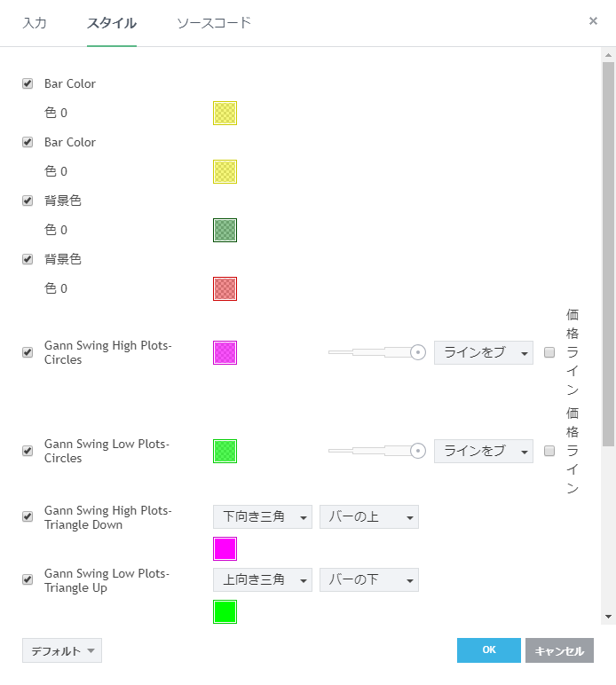The height and width of the screenshot is (685, 616).
Task: Uncheck the first Bar Color checkbox
Action: [x=28, y=83]
